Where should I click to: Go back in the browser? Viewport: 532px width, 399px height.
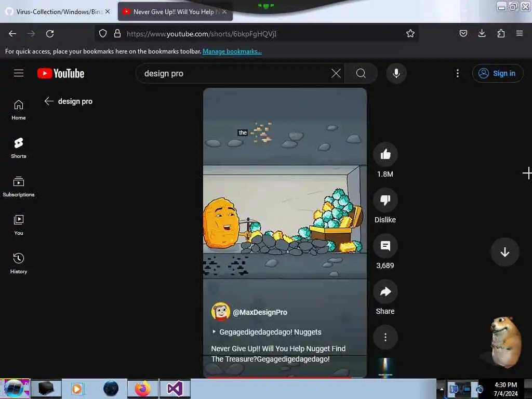click(x=12, y=34)
